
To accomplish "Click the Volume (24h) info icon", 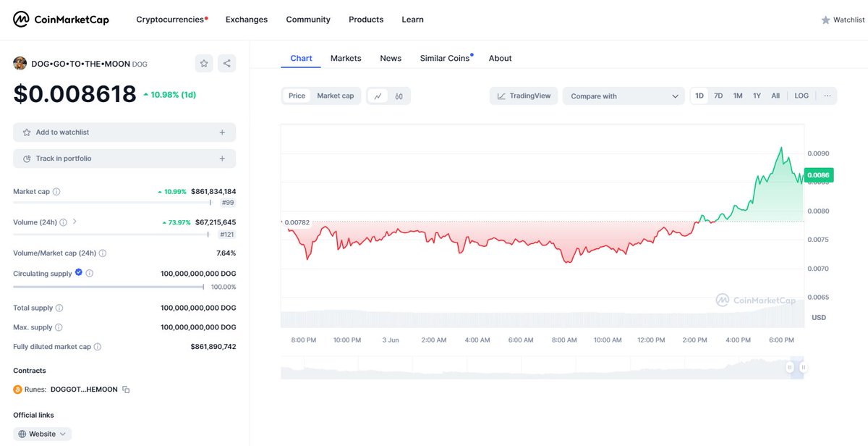I will pyautogui.click(x=63, y=222).
